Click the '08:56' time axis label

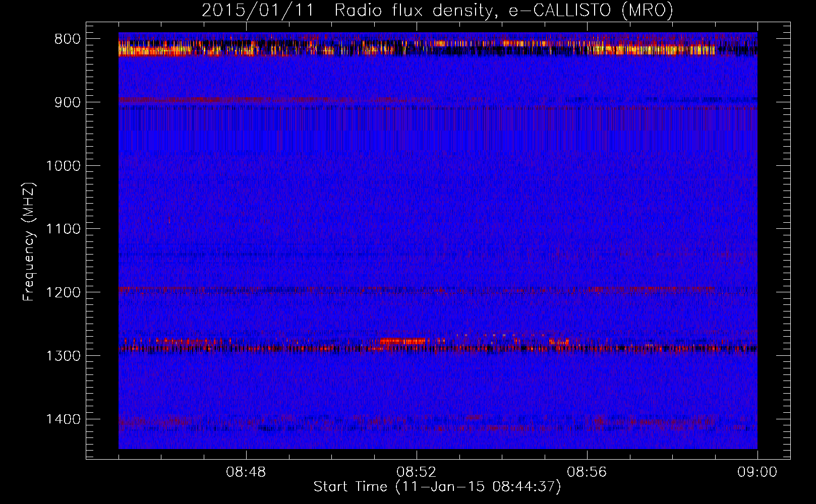pyautogui.click(x=587, y=473)
